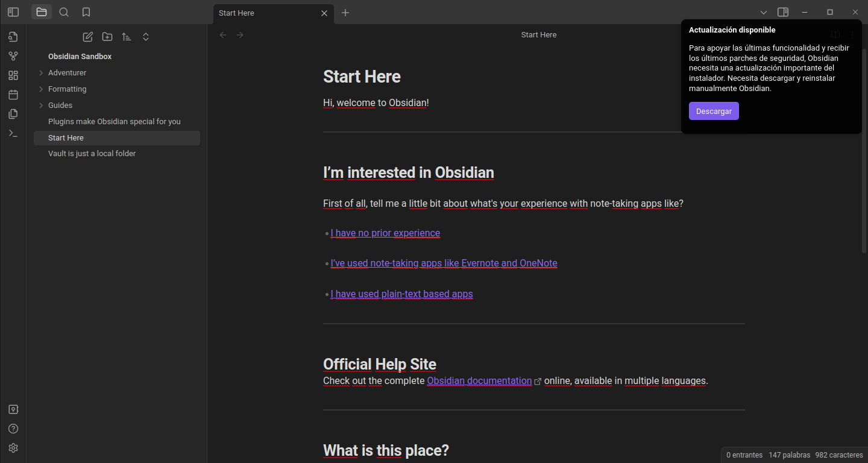
Task: Click the Official Help Site heading
Action: (380, 364)
